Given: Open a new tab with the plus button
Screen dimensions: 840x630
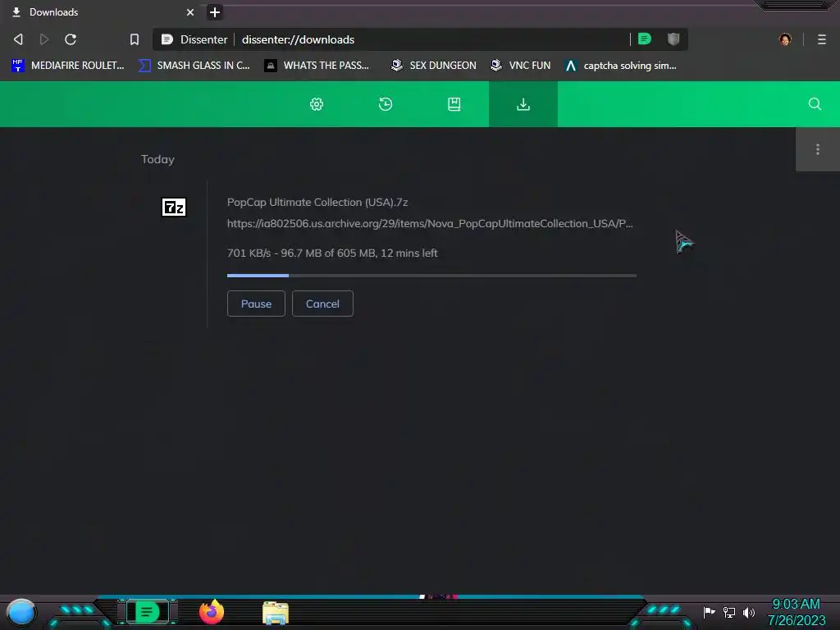Looking at the screenshot, I should click(x=215, y=11).
